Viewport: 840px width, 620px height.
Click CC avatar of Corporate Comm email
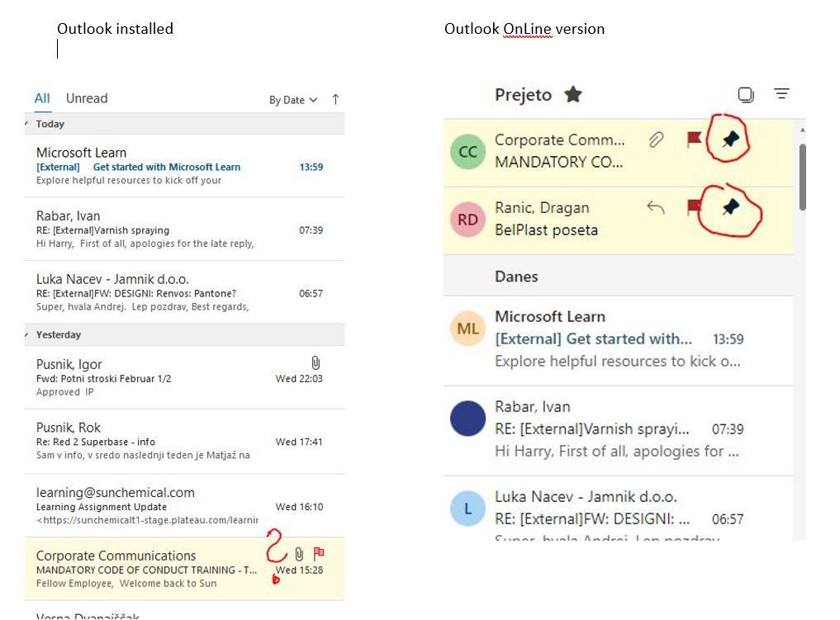[x=467, y=152]
